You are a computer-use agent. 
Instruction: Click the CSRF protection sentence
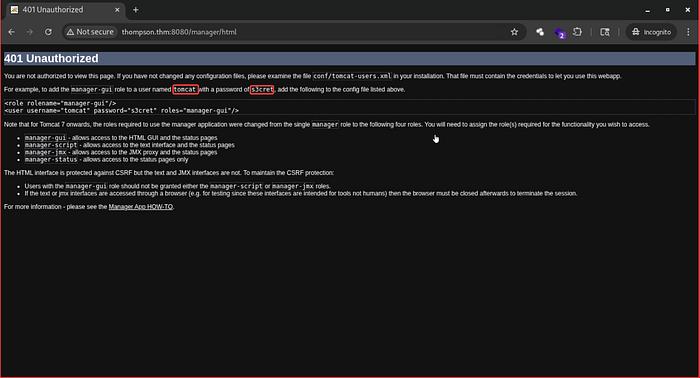click(x=169, y=173)
